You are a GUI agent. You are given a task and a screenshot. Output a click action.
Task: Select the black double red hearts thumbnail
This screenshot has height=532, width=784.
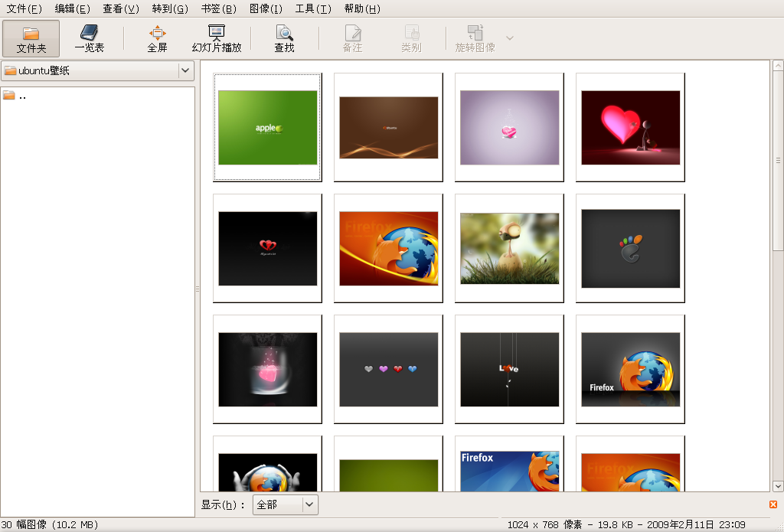click(267, 249)
